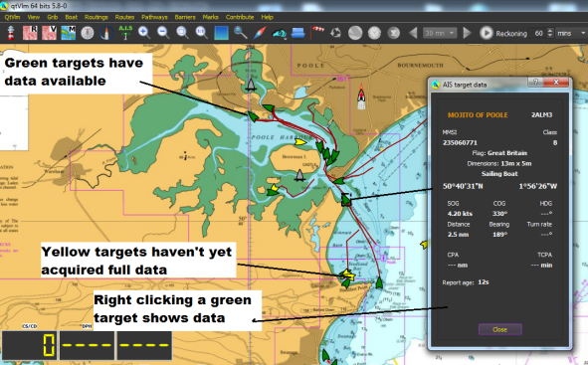Click the grey buoy marker below Poole label
The image size is (588, 365).
(x=251, y=85)
